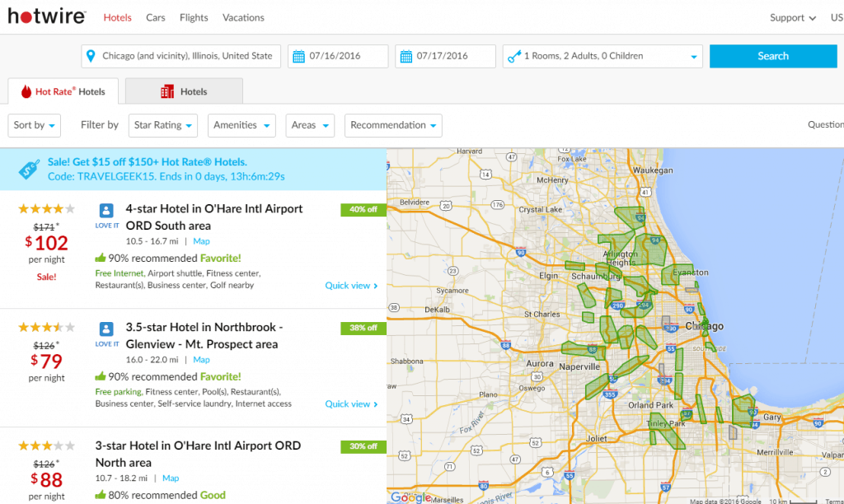Toggle LOVE IT favorite on the Northbrook hotel
The height and width of the screenshot is (504, 844).
(x=106, y=329)
